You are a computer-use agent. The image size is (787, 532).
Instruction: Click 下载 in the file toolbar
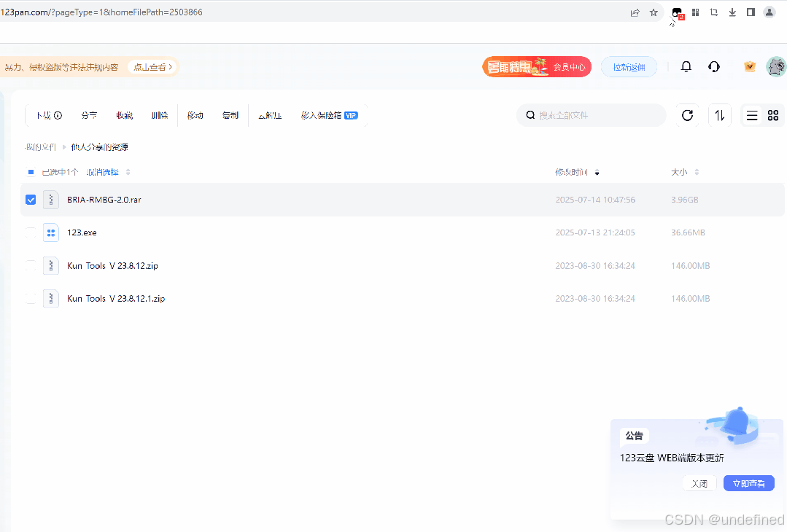pyautogui.click(x=43, y=115)
